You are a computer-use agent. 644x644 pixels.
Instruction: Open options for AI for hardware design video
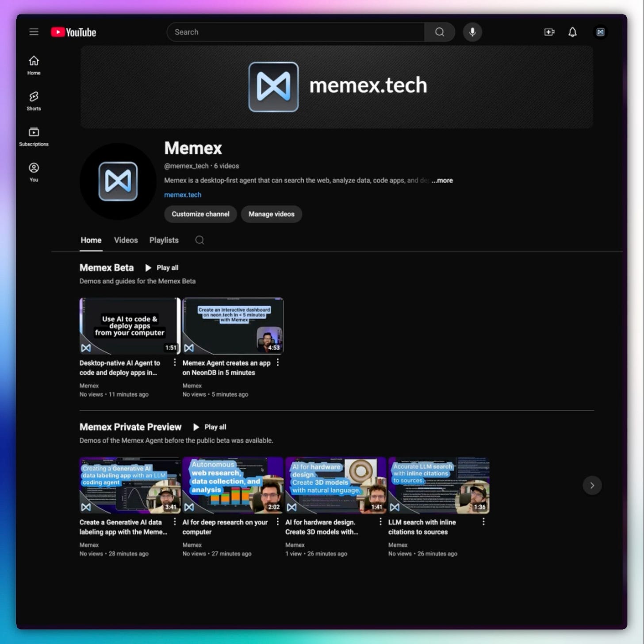pyautogui.click(x=380, y=522)
